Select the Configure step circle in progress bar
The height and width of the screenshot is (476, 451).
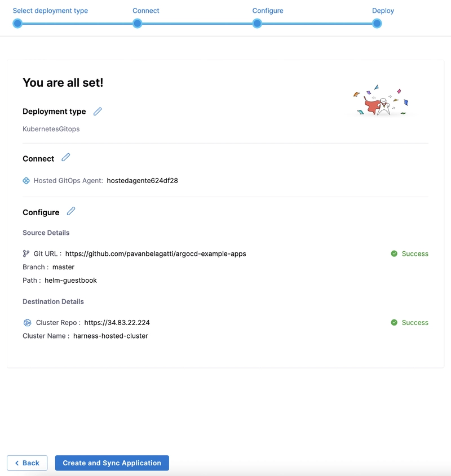click(257, 23)
